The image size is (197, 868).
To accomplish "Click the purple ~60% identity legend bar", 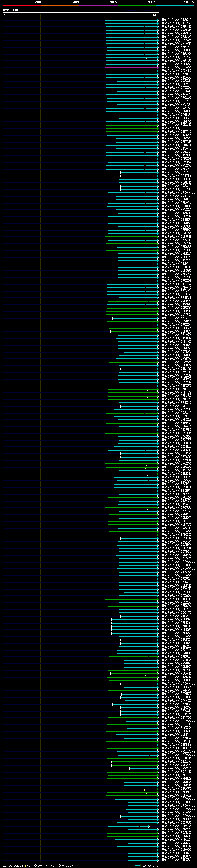I will pos(99,6).
